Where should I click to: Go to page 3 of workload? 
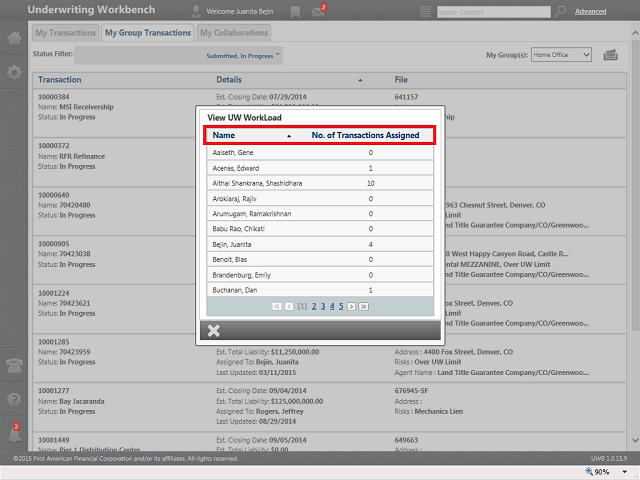323,306
